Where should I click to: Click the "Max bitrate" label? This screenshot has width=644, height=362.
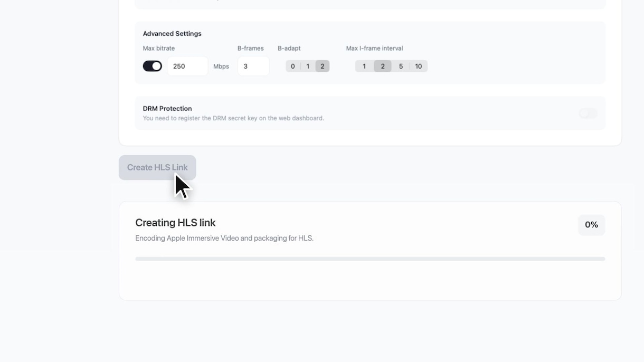159,49
